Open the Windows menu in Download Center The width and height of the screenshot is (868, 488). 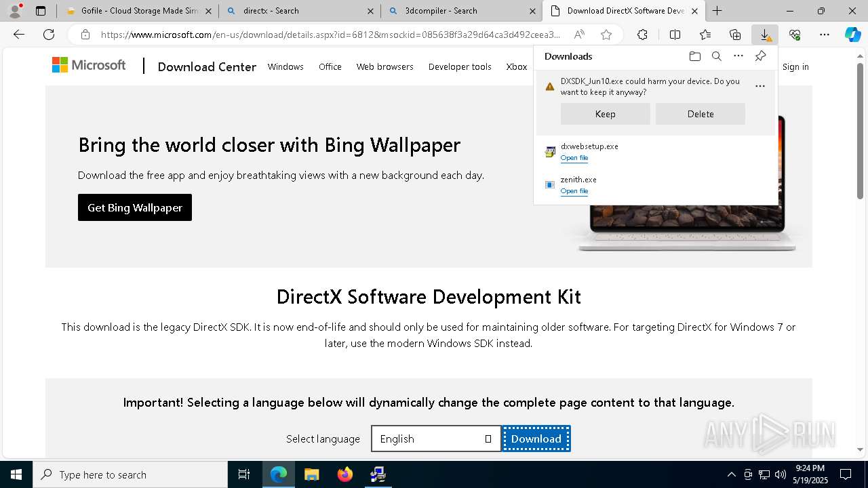click(x=285, y=66)
